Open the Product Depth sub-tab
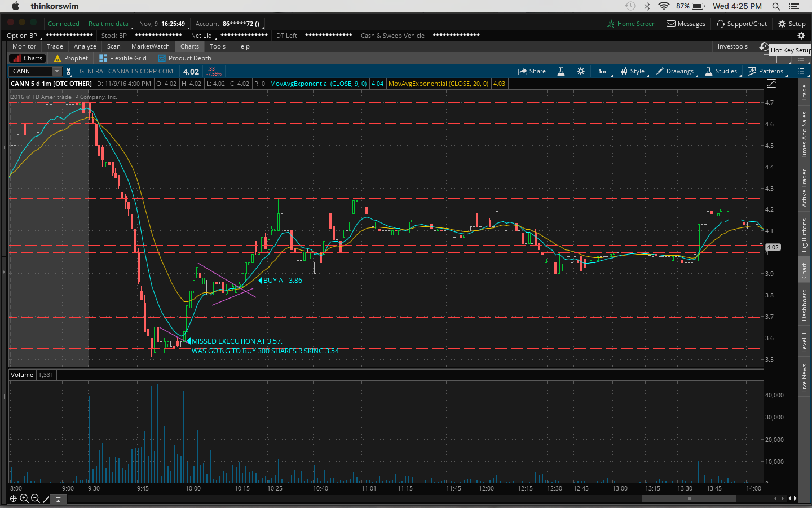Screen dimensions: 812x508 (184, 58)
